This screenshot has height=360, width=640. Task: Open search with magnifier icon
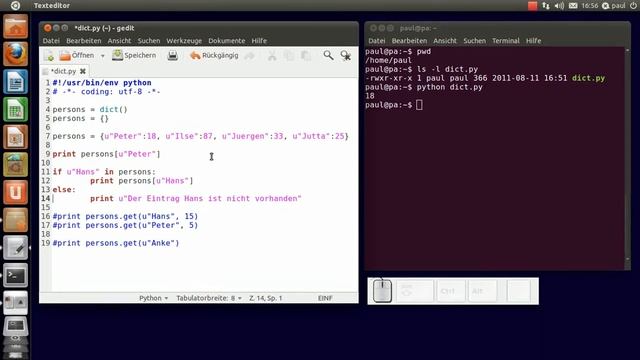tap(328, 55)
